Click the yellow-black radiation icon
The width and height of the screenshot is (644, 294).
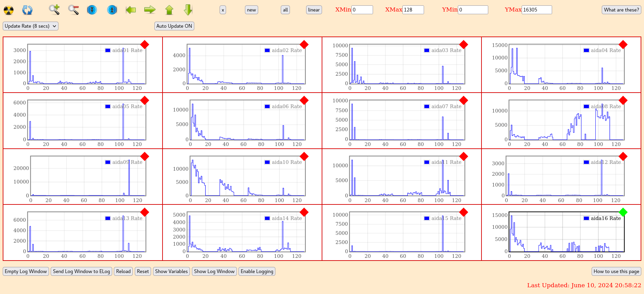coord(8,10)
